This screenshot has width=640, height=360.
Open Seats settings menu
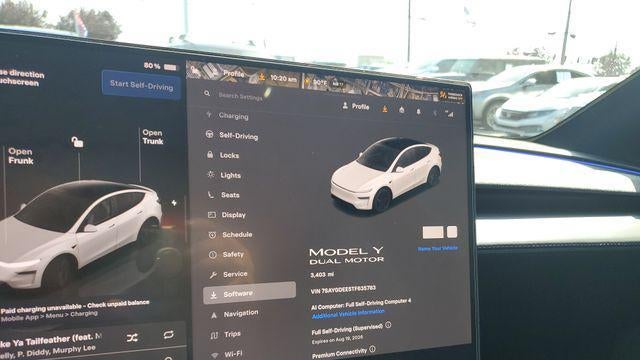point(230,195)
